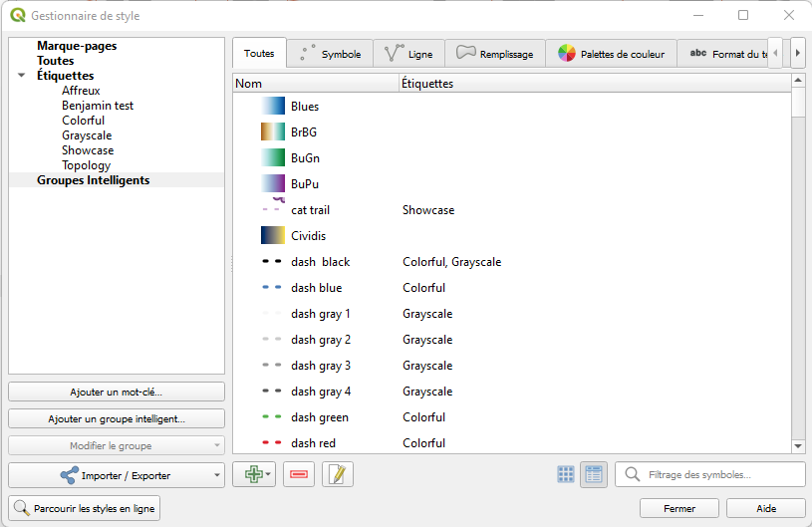The image size is (812, 527).
Task: Sort by the Étiquettes column header
Action: pos(595,84)
